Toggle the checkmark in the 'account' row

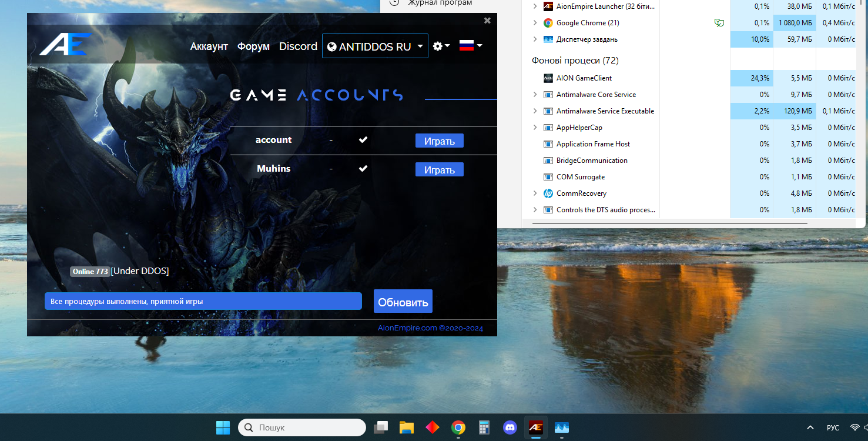[x=363, y=140]
